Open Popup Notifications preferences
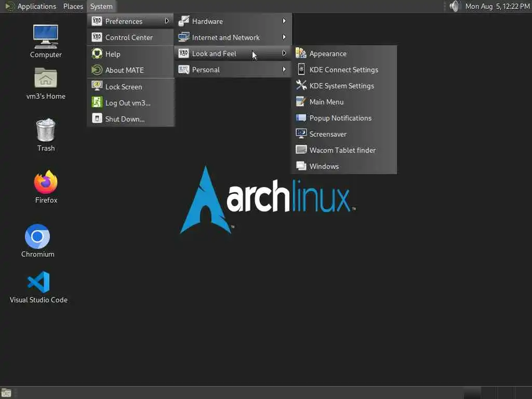 [x=344, y=118]
